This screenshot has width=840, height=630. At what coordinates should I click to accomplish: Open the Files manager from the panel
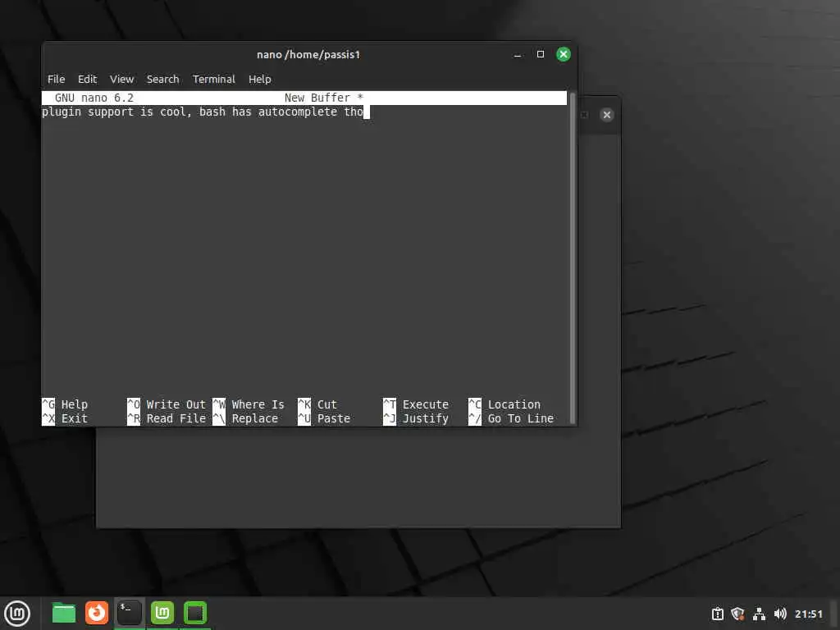[64, 613]
